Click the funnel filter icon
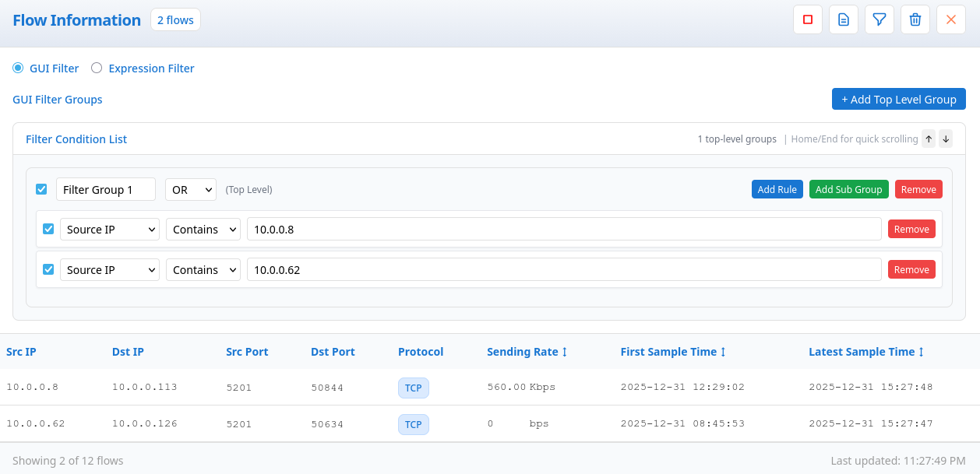 pos(880,19)
